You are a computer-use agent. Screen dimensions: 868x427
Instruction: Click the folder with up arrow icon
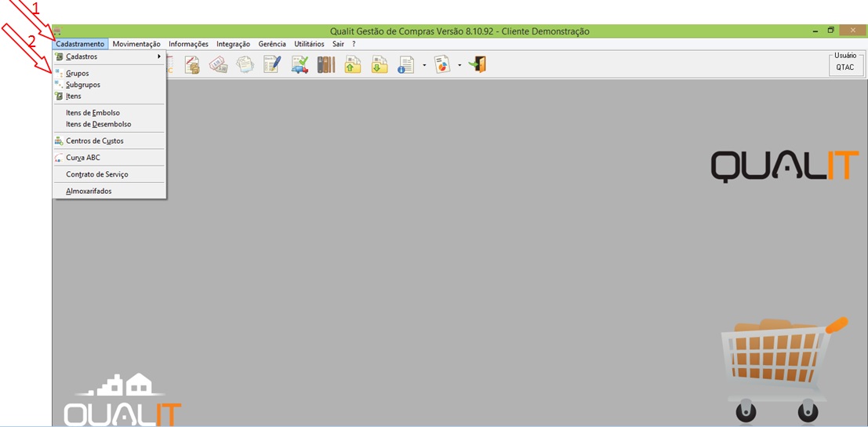point(353,65)
